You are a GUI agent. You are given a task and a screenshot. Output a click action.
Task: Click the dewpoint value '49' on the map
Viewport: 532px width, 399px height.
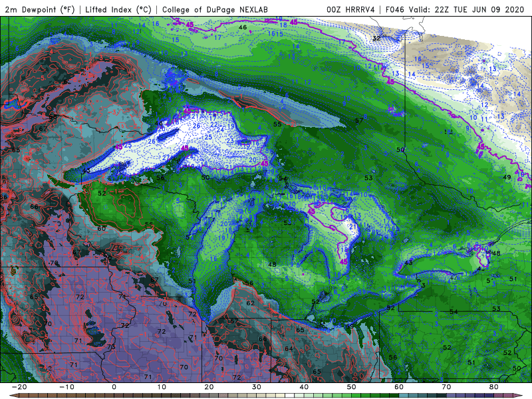pos(507,177)
